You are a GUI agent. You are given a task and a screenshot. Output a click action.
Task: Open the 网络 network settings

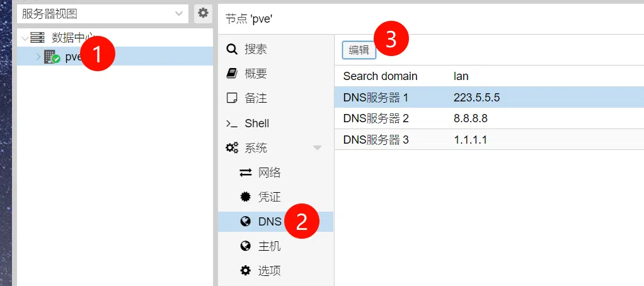click(269, 173)
